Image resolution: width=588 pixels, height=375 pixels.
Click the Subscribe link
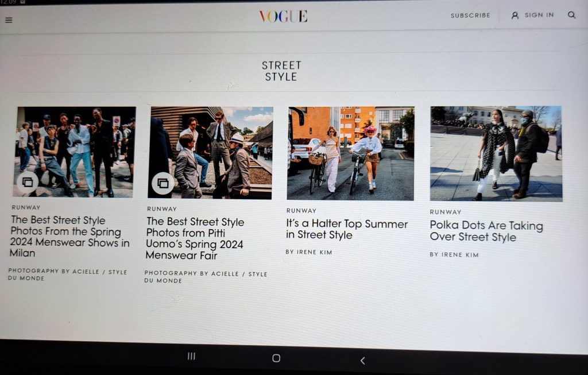(470, 16)
